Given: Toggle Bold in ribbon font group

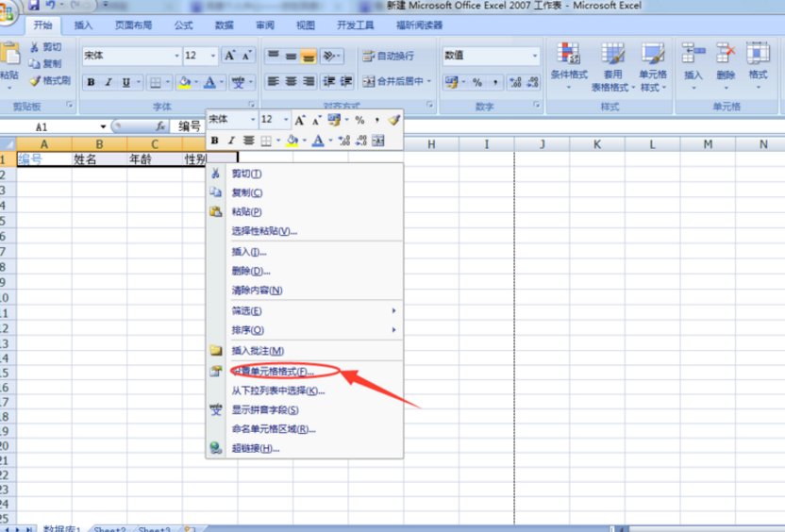Looking at the screenshot, I should (x=92, y=81).
